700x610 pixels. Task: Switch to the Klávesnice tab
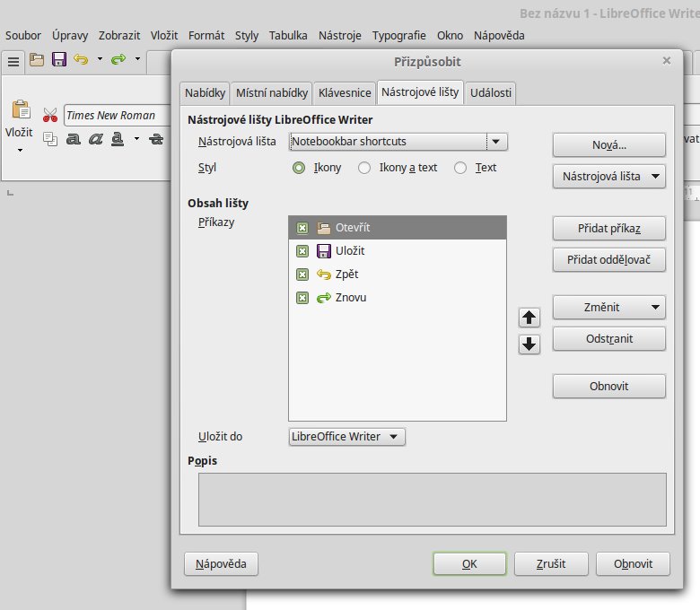pos(345,92)
